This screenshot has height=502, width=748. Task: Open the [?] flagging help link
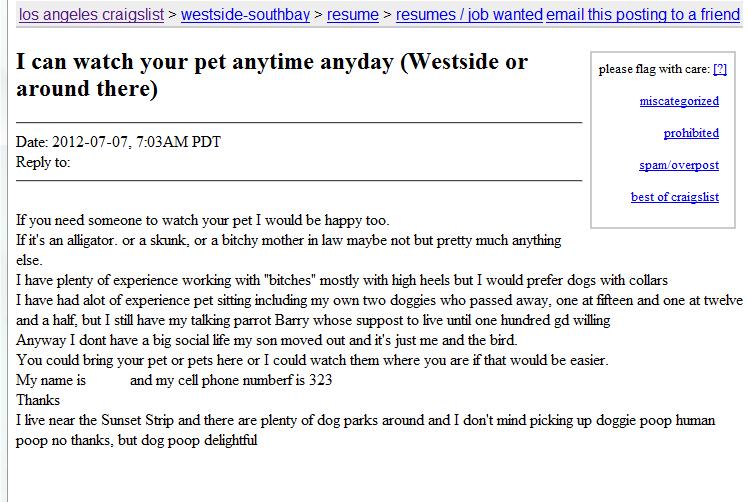pos(719,69)
